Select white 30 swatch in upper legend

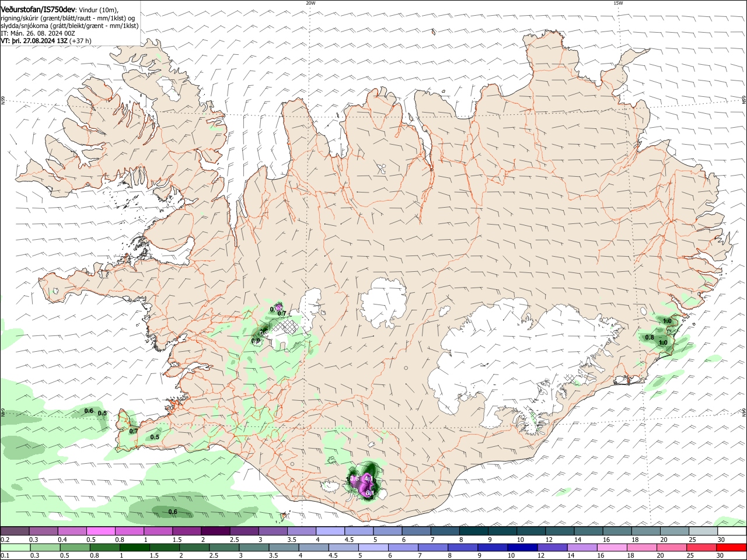[x=732, y=531]
